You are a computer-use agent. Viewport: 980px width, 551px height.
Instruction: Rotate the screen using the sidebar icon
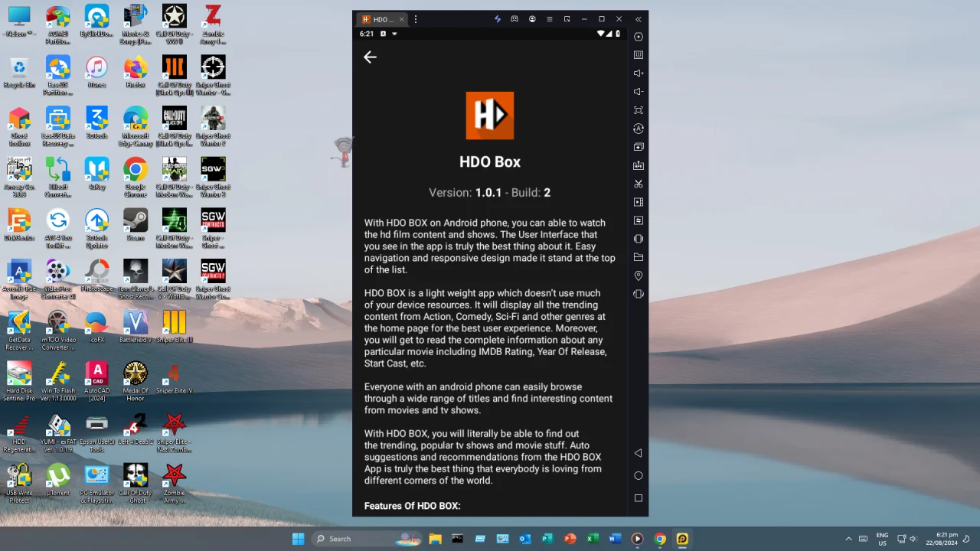(x=639, y=239)
